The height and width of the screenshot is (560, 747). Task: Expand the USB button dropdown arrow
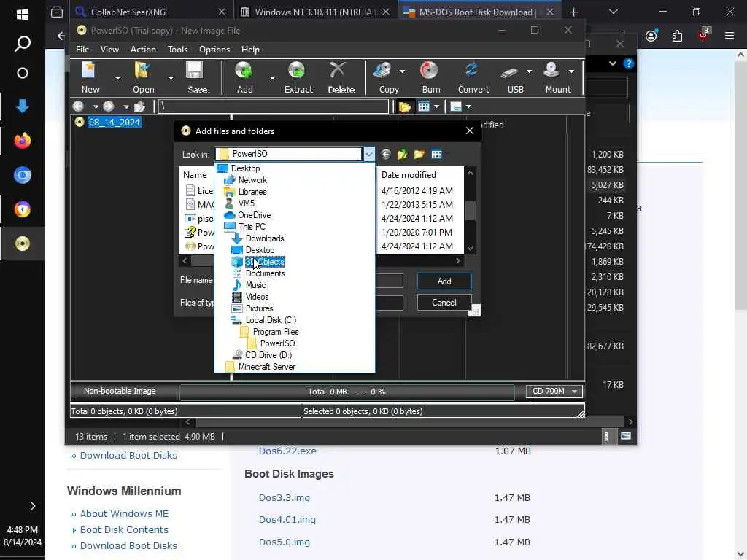(x=529, y=71)
